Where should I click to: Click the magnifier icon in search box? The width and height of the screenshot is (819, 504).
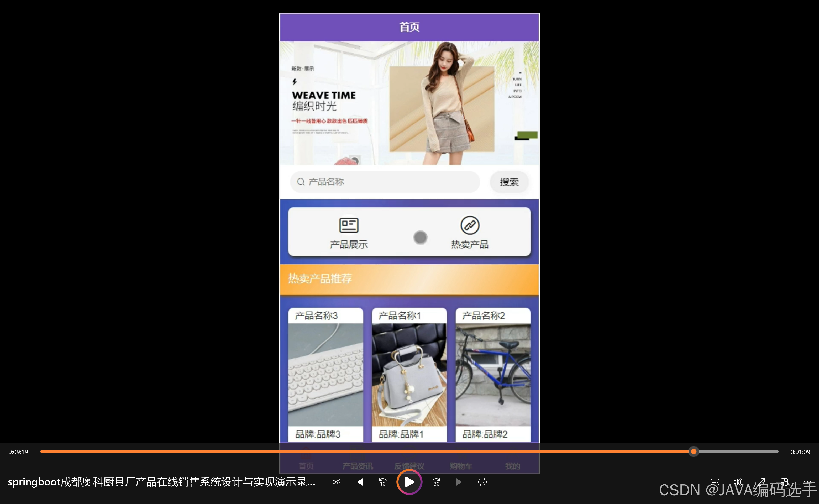(301, 182)
